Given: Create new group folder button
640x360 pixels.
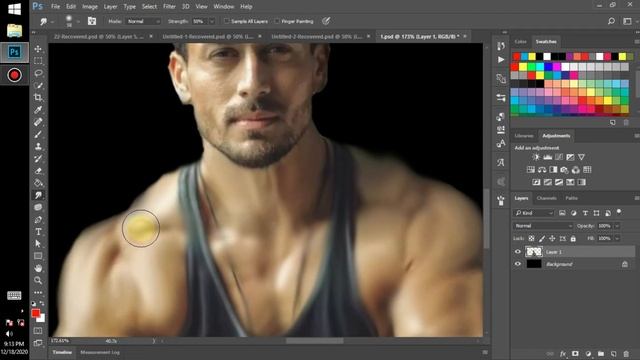Looking at the screenshot, I should coord(601,354).
